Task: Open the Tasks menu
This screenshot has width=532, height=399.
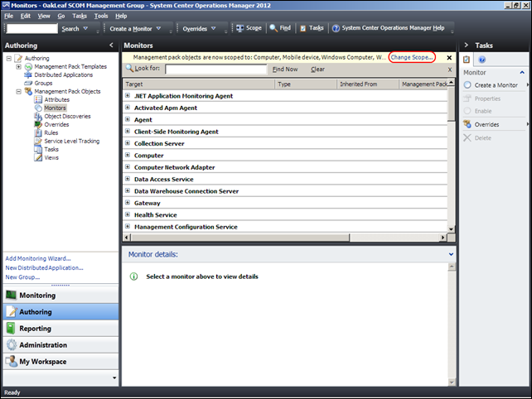Action: pos(80,16)
